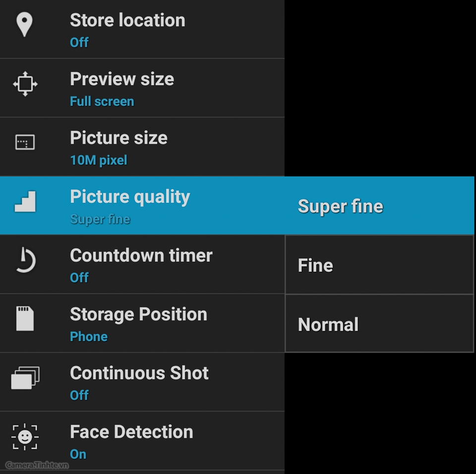Tap the Storage Position SD card icon
The image size is (476, 474).
pyautogui.click(x=25, y=318)
